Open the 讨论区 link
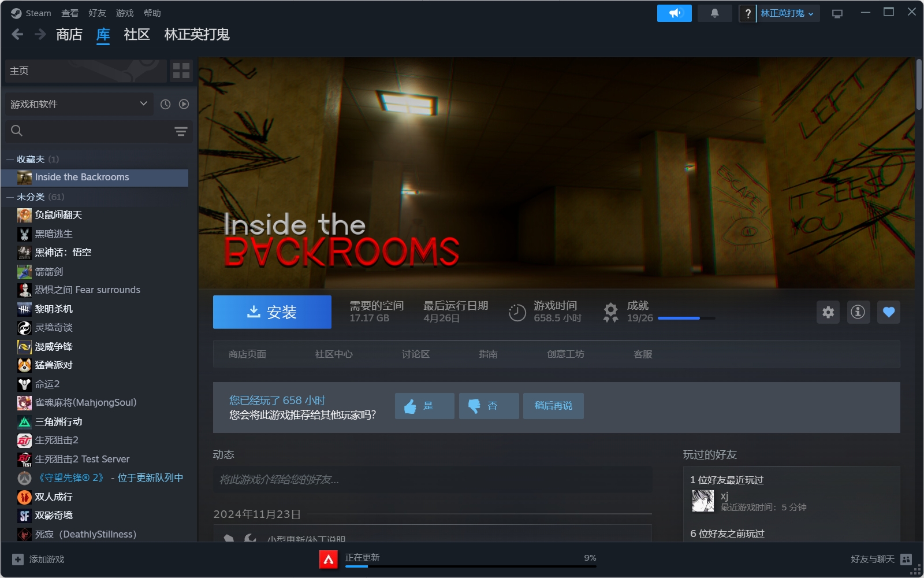The image size is (924, 578). pos(416,354)
